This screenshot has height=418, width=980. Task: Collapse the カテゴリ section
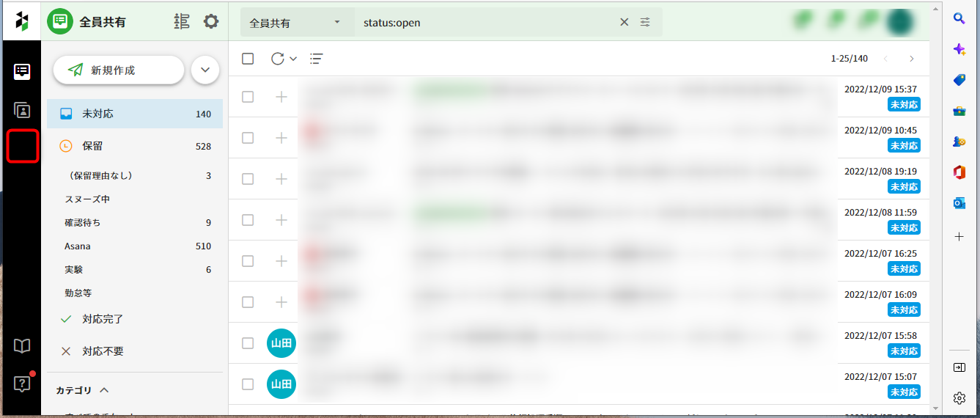coord(104,390)
